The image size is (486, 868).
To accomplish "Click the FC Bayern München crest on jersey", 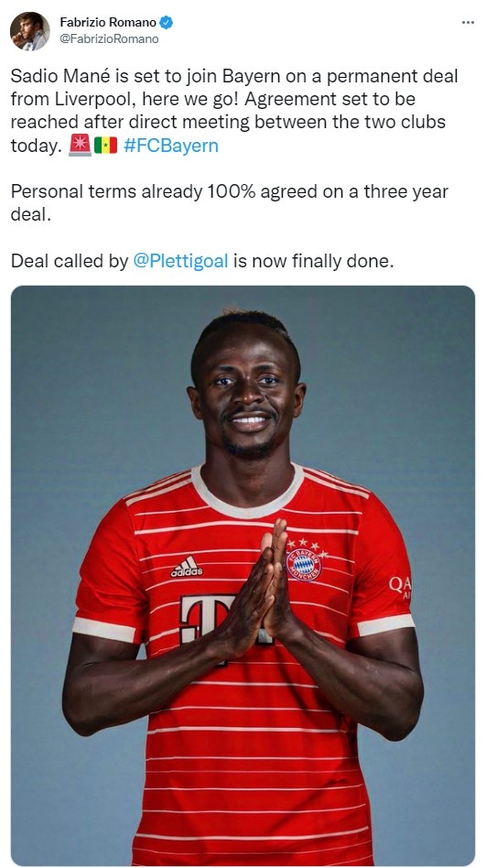I will (303, 563).
